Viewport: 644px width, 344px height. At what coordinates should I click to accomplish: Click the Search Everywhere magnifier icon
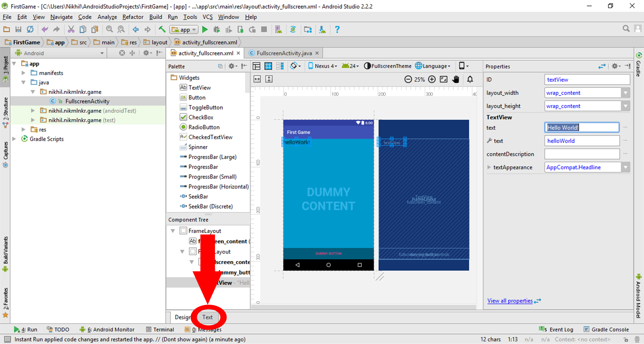point(626,29)
